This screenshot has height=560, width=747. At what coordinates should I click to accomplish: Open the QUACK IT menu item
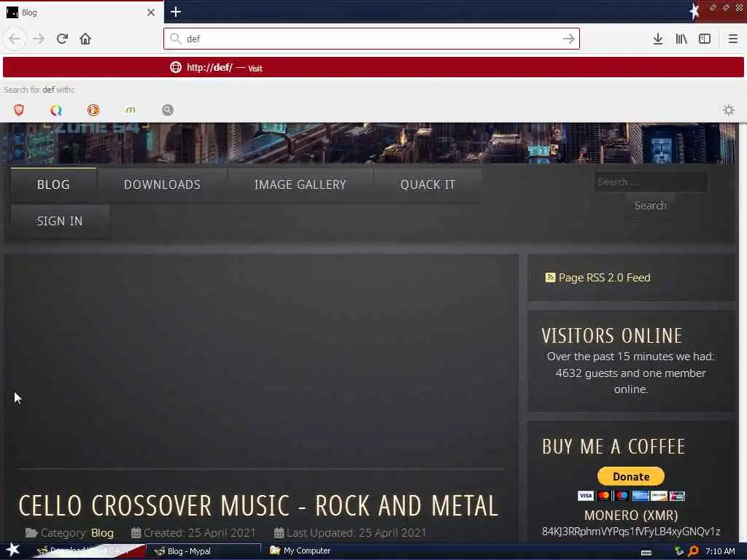click(427, 184)
